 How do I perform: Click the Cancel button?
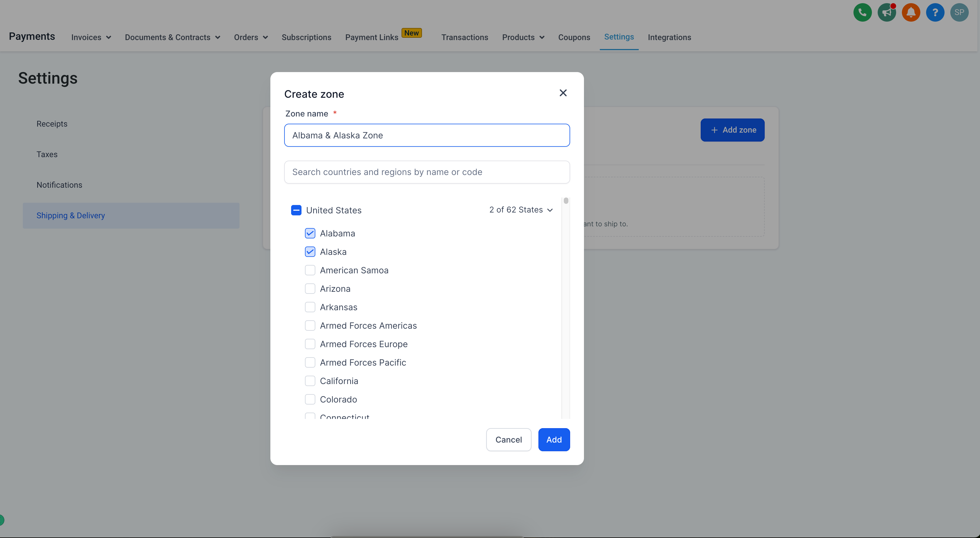click(508, 439)
